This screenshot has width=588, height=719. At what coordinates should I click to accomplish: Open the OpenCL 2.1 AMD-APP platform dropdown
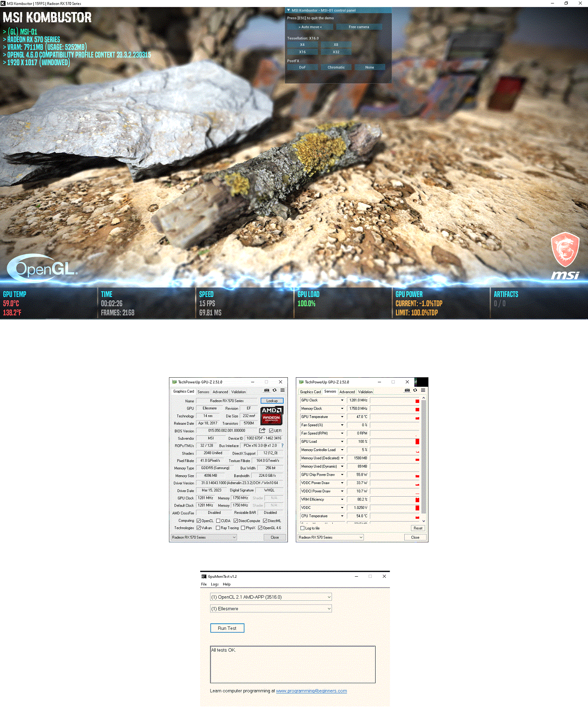(271, 597)
